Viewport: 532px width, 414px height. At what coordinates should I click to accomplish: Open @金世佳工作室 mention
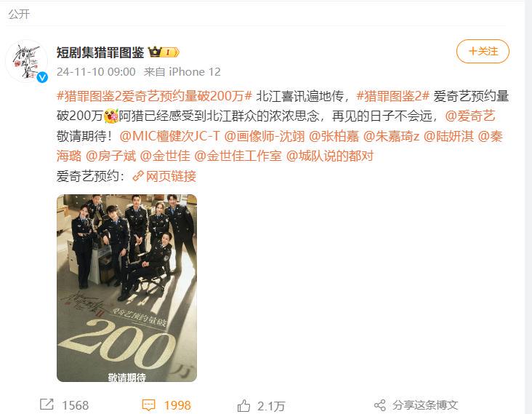point(238,156)
